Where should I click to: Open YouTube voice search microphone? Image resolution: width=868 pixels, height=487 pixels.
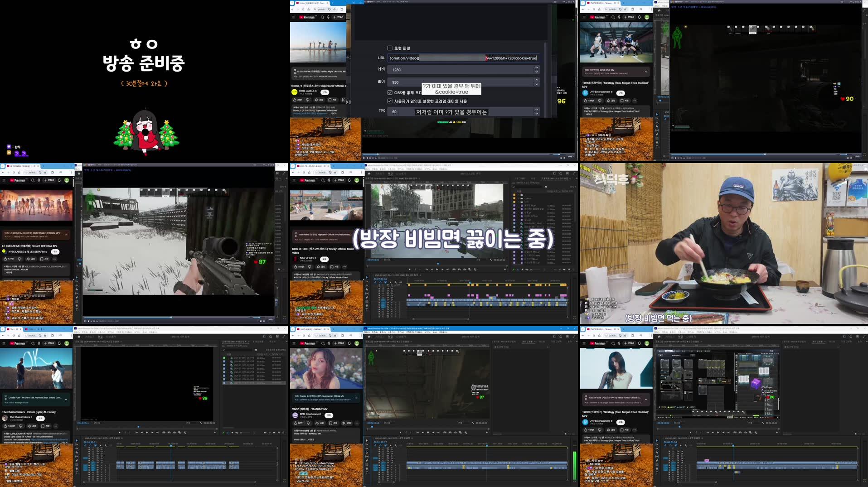(x=329, y=180)
